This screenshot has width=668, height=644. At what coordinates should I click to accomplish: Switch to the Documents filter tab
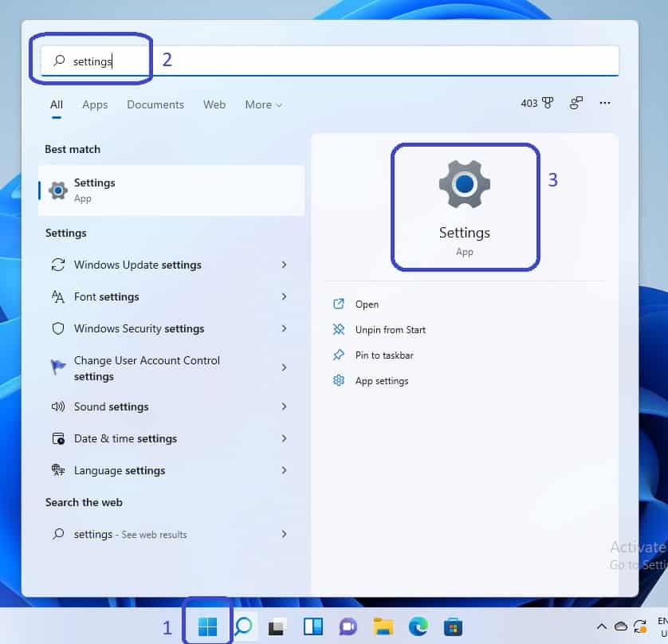pos(155,104)
